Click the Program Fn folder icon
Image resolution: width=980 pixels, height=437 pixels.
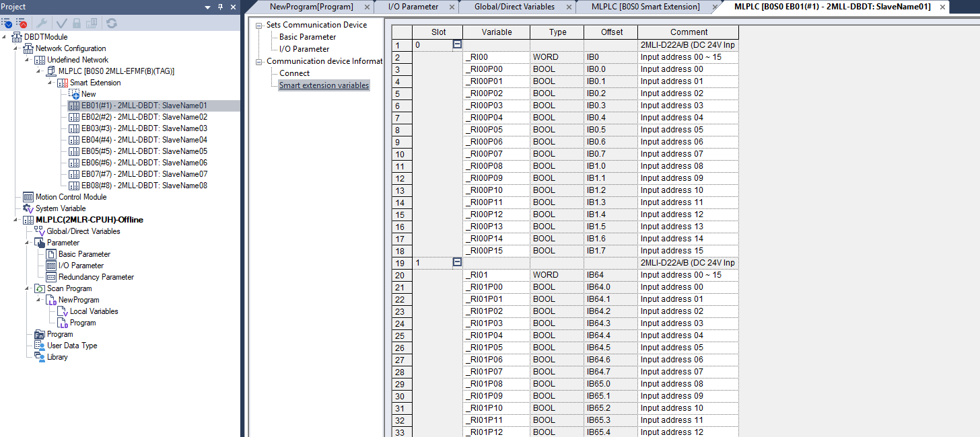[40, 334]
